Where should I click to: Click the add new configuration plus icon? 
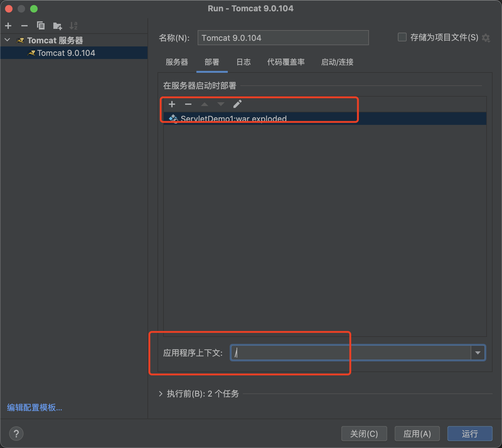8,26
